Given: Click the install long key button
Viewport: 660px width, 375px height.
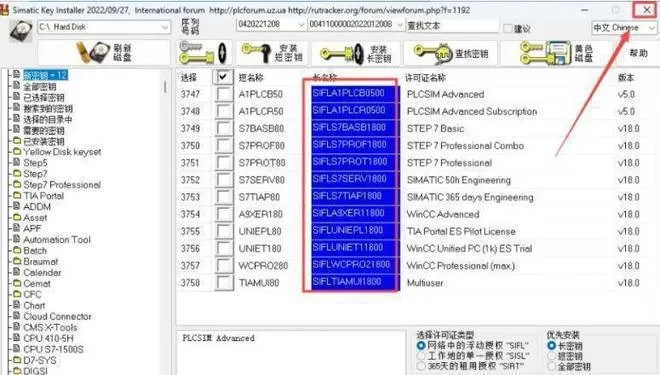Looking at the screenshot, I should (x=355, y=53).
